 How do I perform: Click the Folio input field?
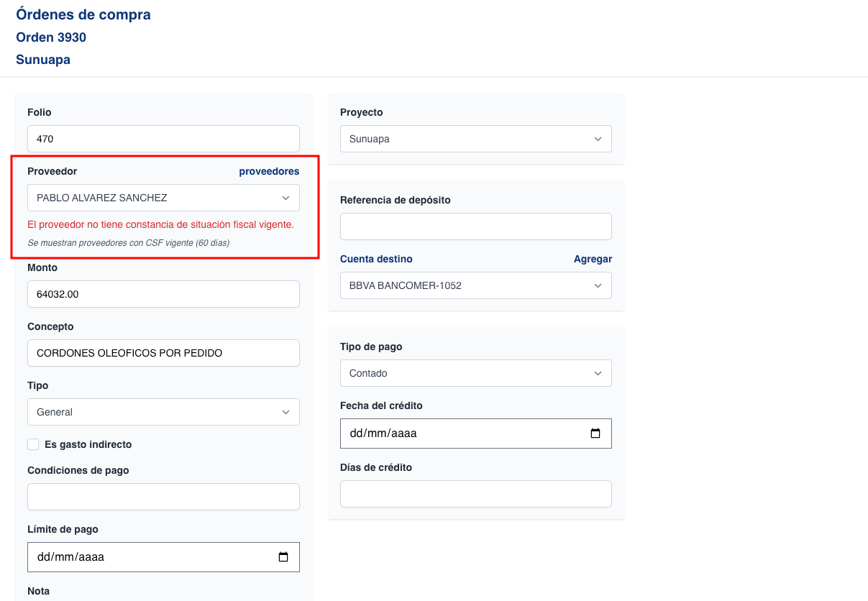click(x=163, y=139)
